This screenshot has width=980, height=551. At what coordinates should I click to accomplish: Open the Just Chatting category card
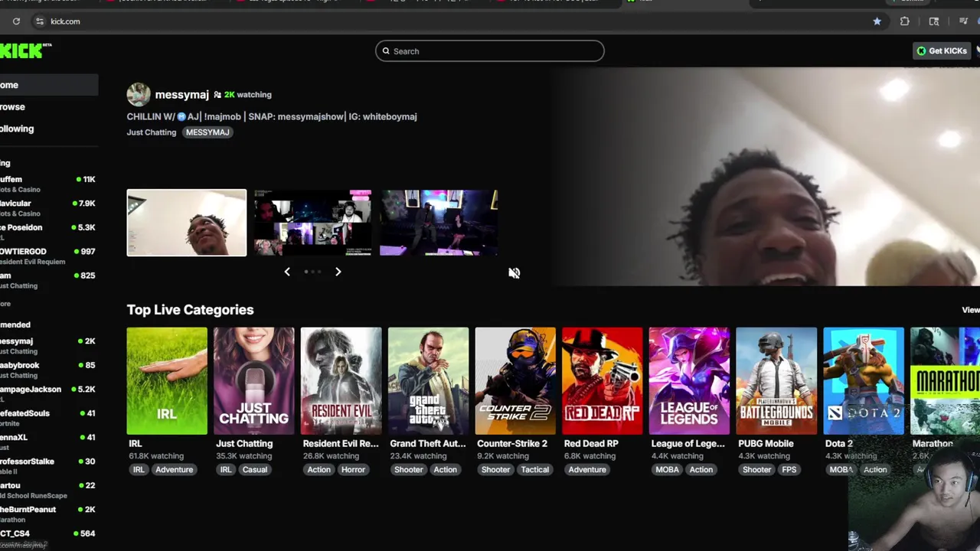tap(254, 381)
